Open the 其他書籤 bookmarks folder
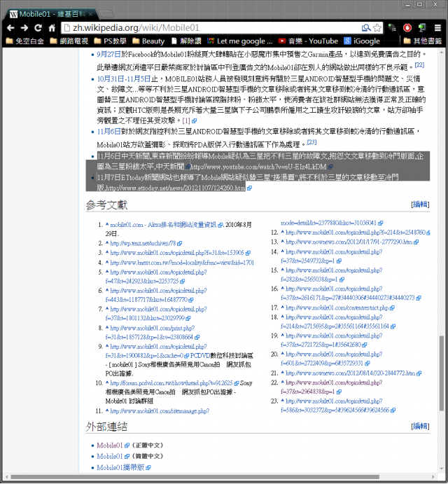The height and width of the screenshot is (484, 448). click(x=422, y=41)
